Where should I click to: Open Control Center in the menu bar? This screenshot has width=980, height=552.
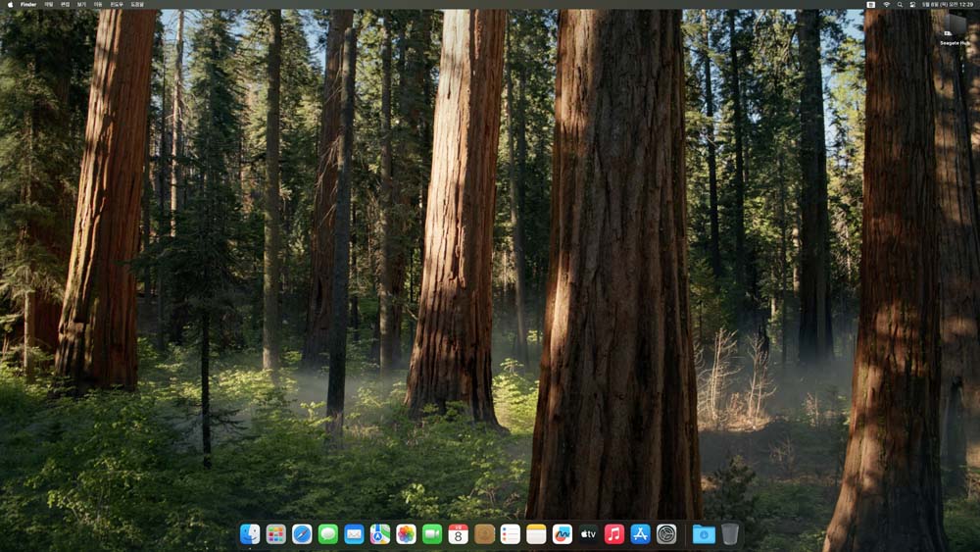point(912,4)
